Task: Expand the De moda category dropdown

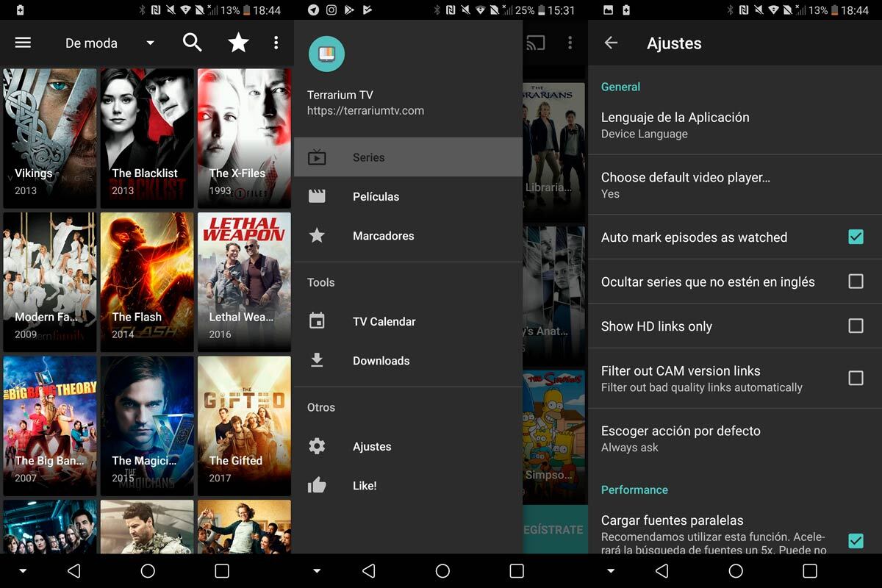Action: tap(110, 43)
